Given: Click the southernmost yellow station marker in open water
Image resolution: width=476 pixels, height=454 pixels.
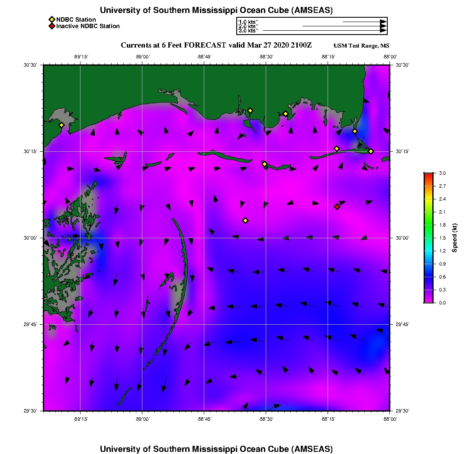Looking at the screenshot, I should point(245,221).
